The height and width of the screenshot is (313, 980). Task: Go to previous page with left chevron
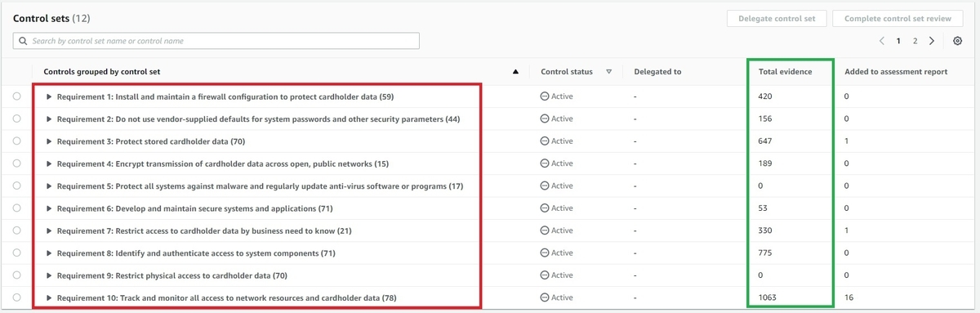[882, 41]
